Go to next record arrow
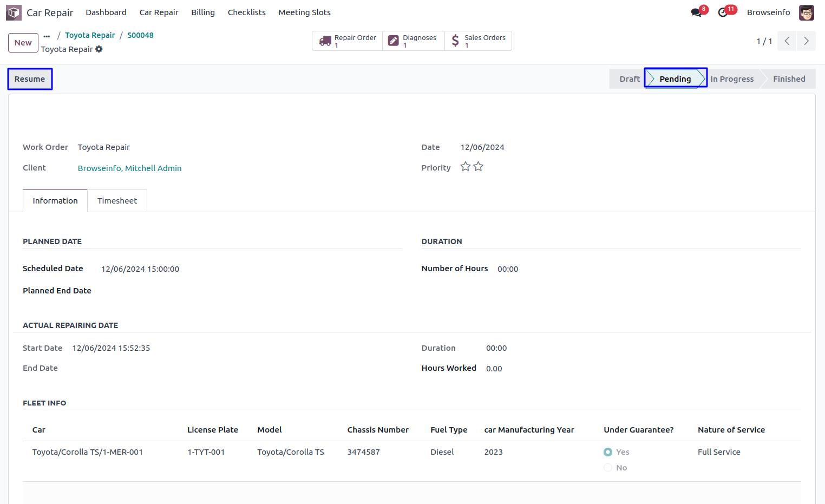The width and height of the screenshot is (825, 504). [x=806, y=41]
